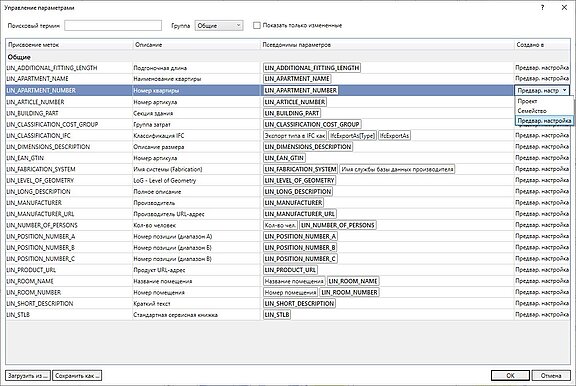Screen dimensions: 576x386
Task: Click the 'Загрузить из ...' button
Action: click(x=28, y=375)
